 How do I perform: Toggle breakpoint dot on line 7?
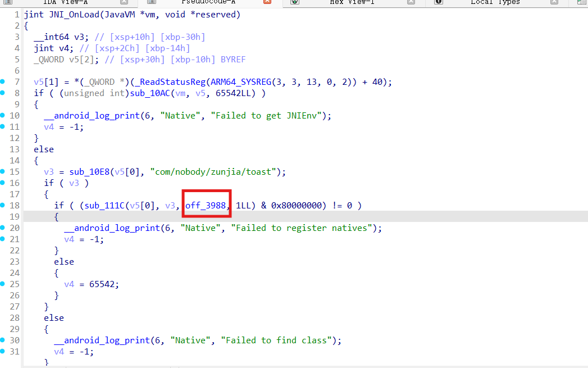click(3, 82)
